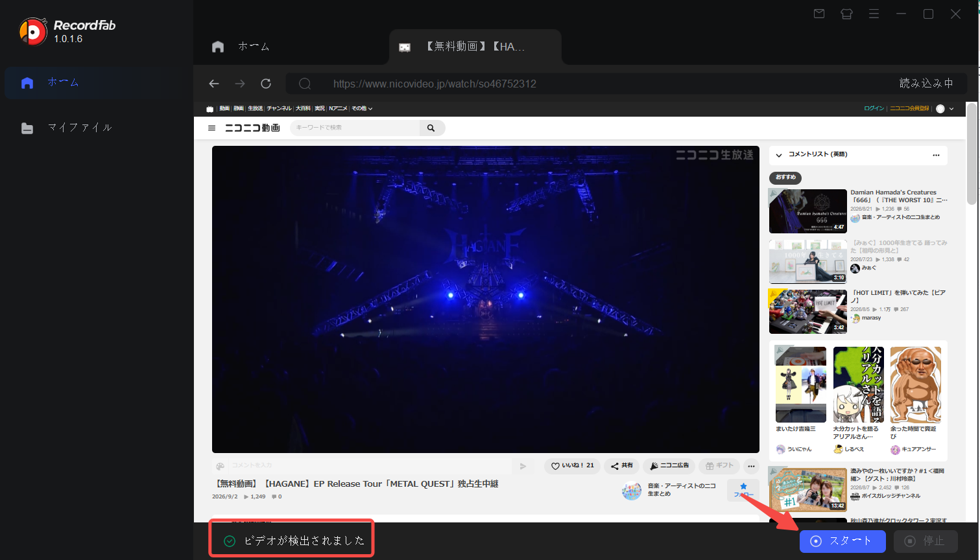Image resolution: width=980 pixels, height=560 pixels.
Task: Click the スタート record button
Action: tap(843, 541)
